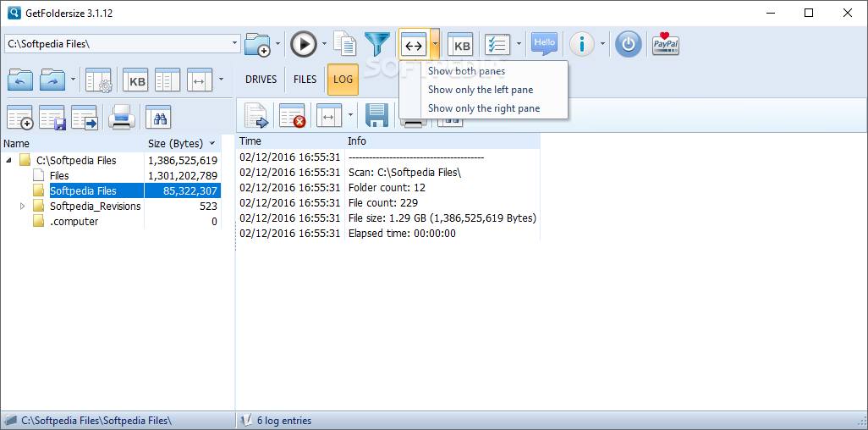Start the scan with the play button

click(x=304, y=44)
